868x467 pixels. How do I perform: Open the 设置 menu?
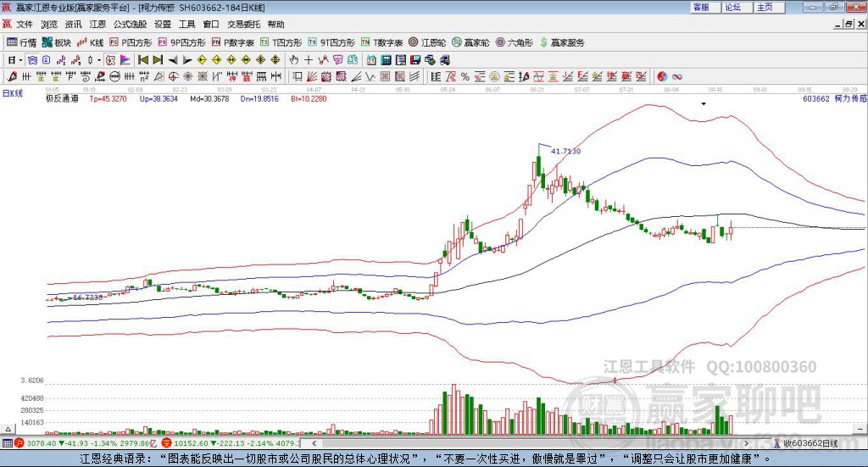(x=163, y=25)
